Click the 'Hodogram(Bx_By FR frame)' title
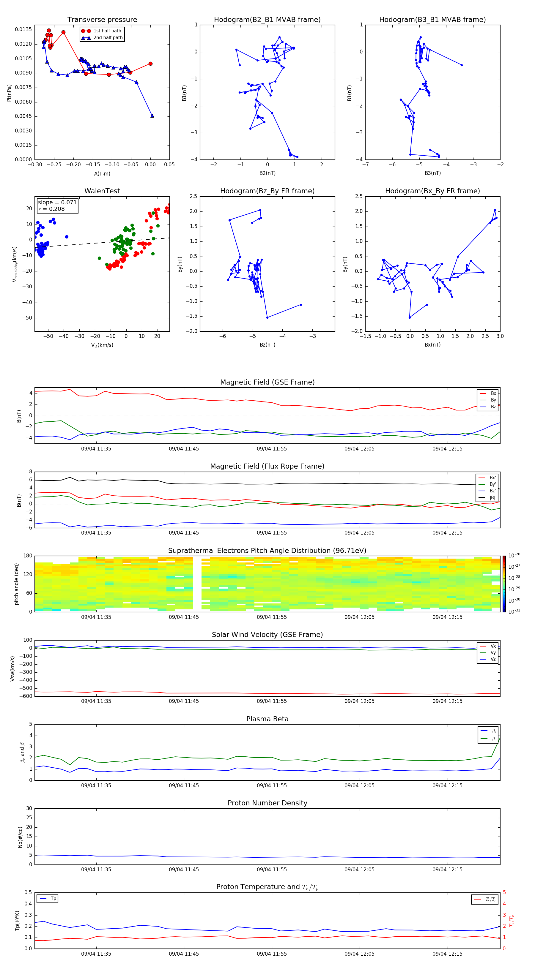Image resolution: width=535 pixels, height=980 pixels. (x=432, y=191)
